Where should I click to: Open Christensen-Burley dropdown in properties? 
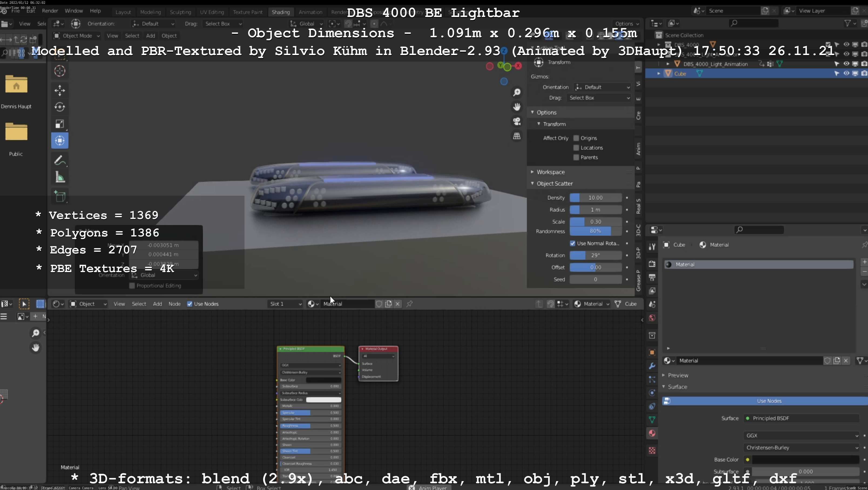pyautogui.click(x=801, y=448)
